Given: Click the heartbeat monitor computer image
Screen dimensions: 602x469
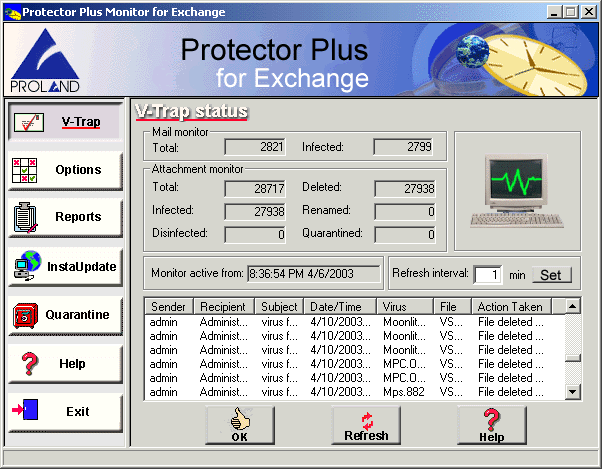Looking at the screenshot, I should pyautogui.click(x=517, y=191).
